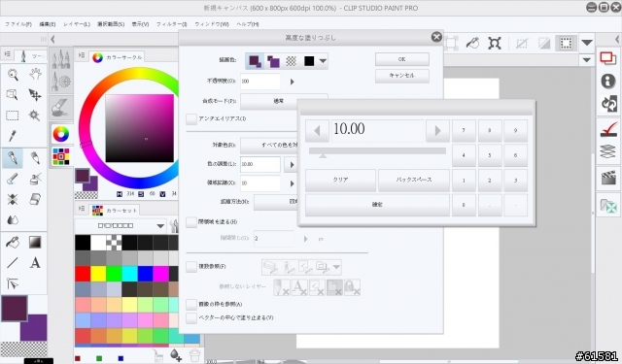Open the レイヤー(L) menu
The width and height of the screenshot is (622, 364).
click(x=77, y=24)
